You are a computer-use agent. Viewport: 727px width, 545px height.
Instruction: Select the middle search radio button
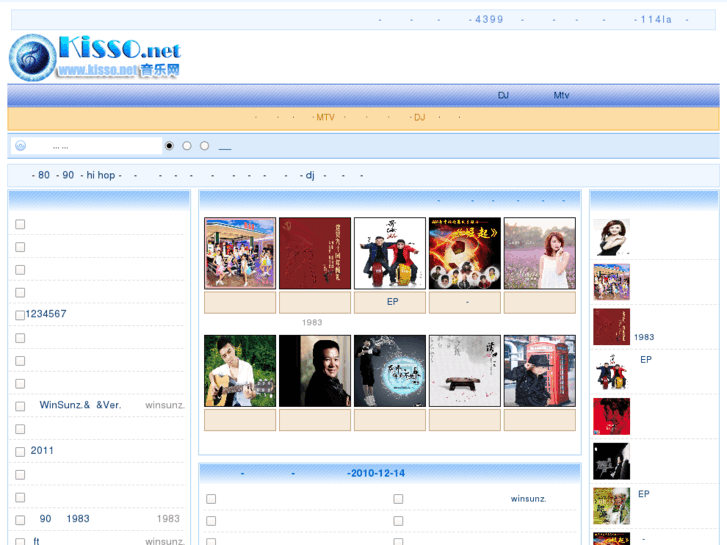point(187,146)
